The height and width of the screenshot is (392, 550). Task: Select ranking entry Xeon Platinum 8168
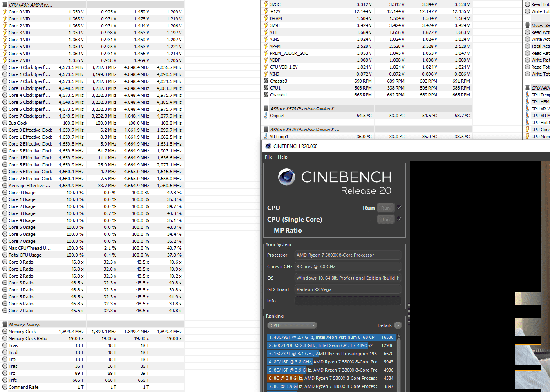[331, 337]
